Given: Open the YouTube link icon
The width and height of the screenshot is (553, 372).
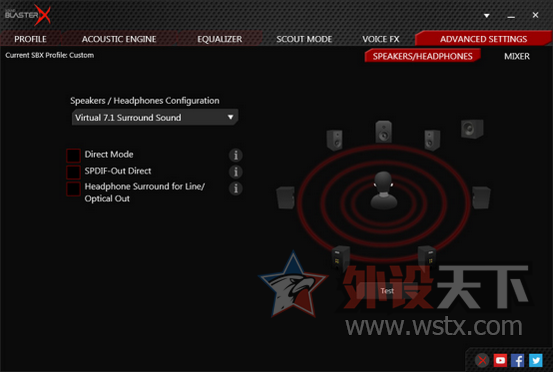Looking at the screenshot, I should (500, 360).
